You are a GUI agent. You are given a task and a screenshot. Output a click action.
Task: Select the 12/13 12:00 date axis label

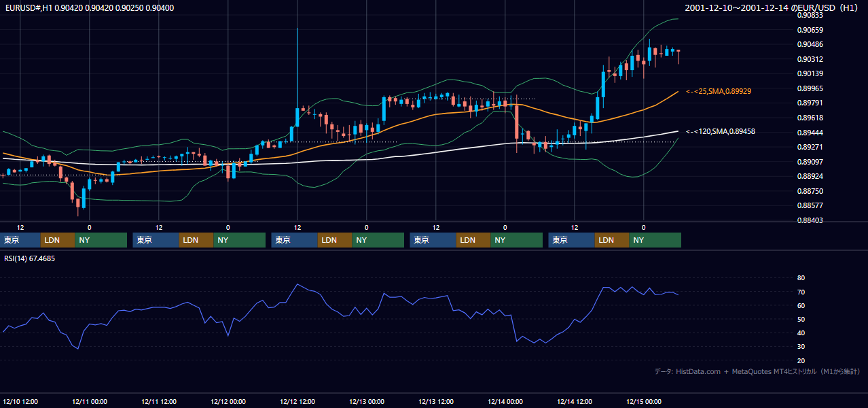[x=436, y=401]
